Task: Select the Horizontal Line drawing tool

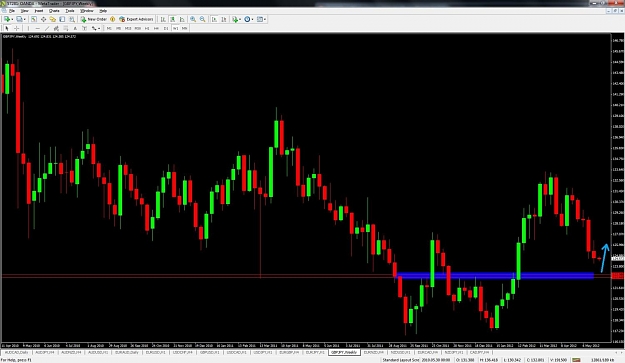Action: [37, 28]
